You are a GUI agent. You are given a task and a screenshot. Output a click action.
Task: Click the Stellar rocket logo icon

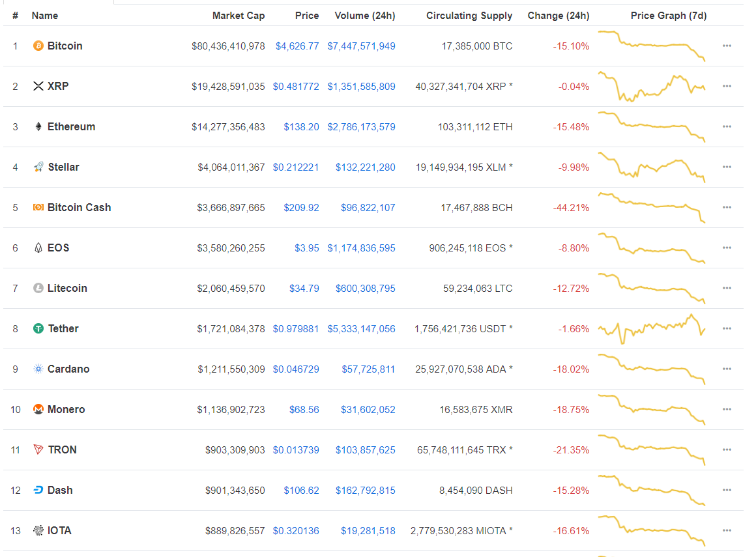pos(38,167)
